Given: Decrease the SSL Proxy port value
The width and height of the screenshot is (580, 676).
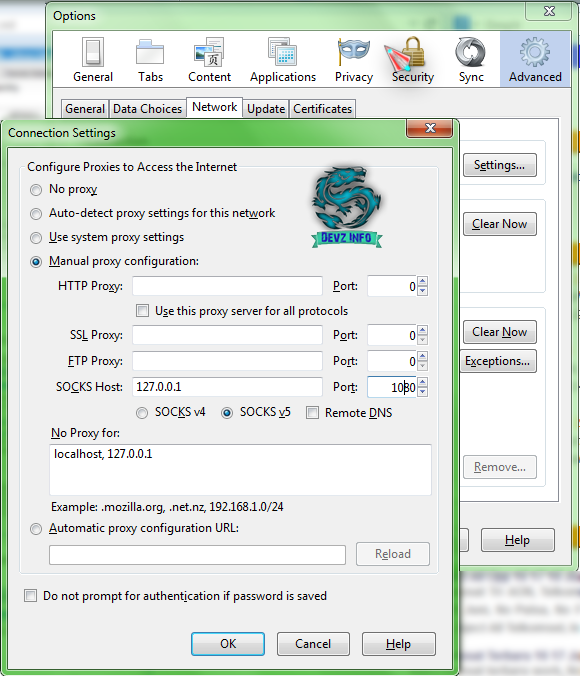Looking at the screenshot, I should pyautogui.click(x=423, y=340).
